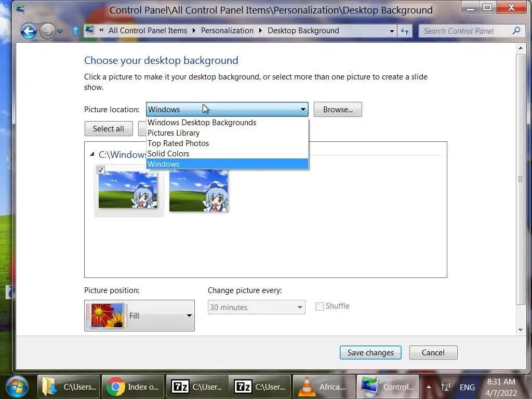Select the second Cirno wallpaper thumbnail
Viewport: 532px width, 399px height.
point(198,191)
